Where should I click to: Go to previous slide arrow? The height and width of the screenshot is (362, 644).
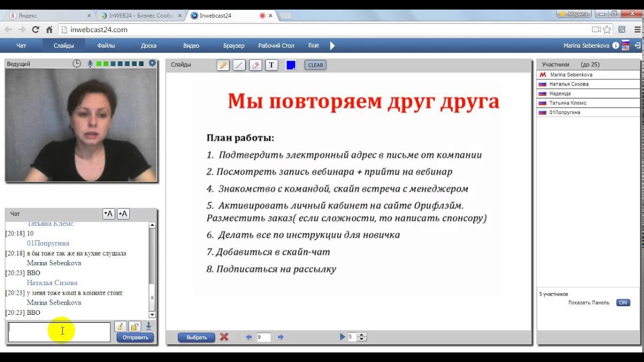pyautogui.click(x=249, y=337)
